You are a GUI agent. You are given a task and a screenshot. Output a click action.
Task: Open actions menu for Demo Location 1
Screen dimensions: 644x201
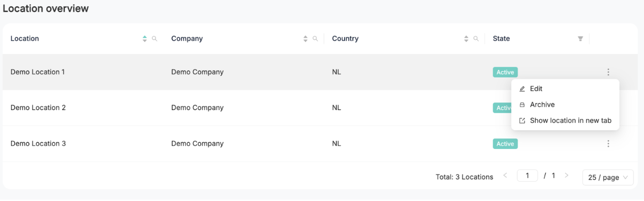tap(608, 72)
